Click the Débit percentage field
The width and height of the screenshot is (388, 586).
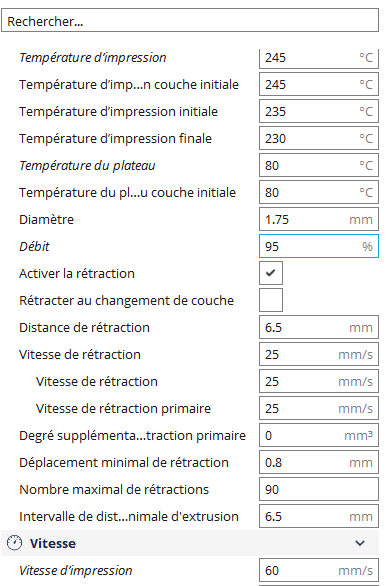(x=319, y=246)
